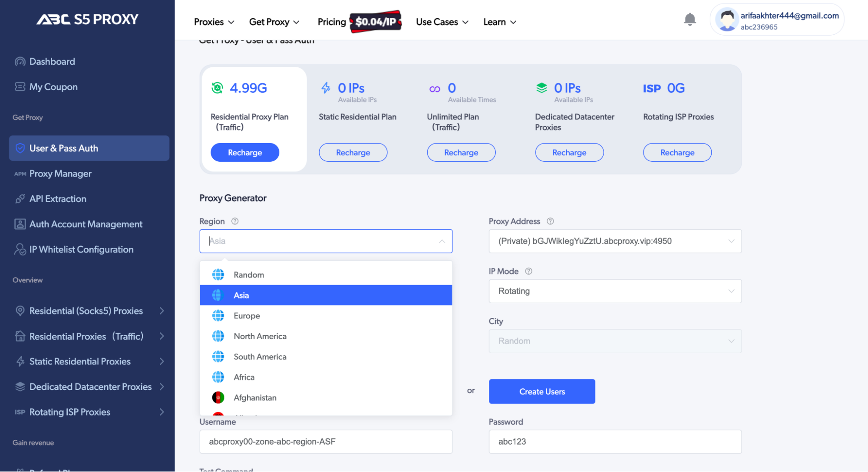Click the $0.04/IP price badge
Viewport: 868px width, 472px height.
coord(376,22)
